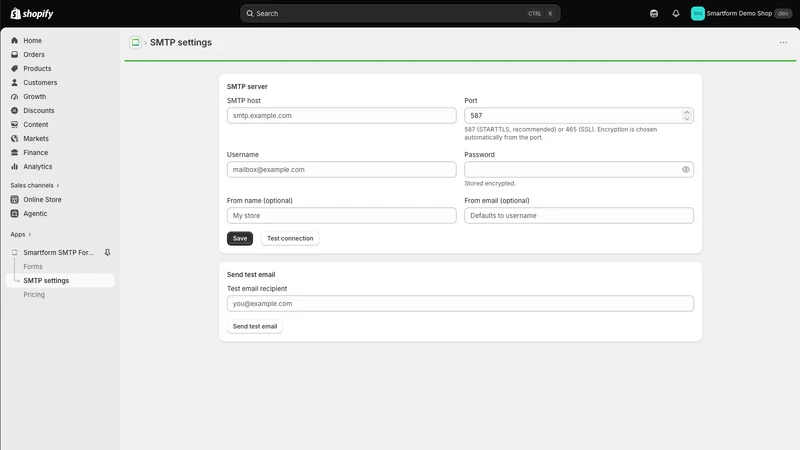The width and height of the screenshot is (800, 450).
Task: Click Send test email button
Action: [255, 327]
